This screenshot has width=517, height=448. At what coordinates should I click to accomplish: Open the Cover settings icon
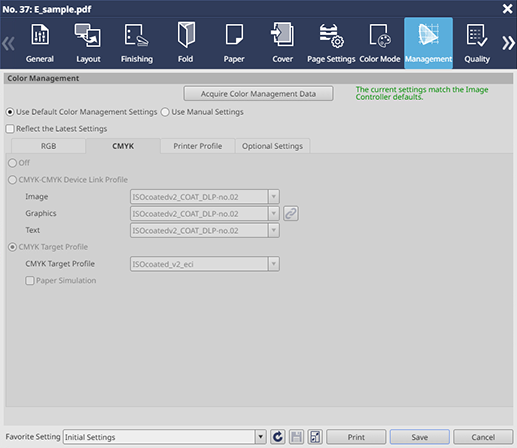282,43
